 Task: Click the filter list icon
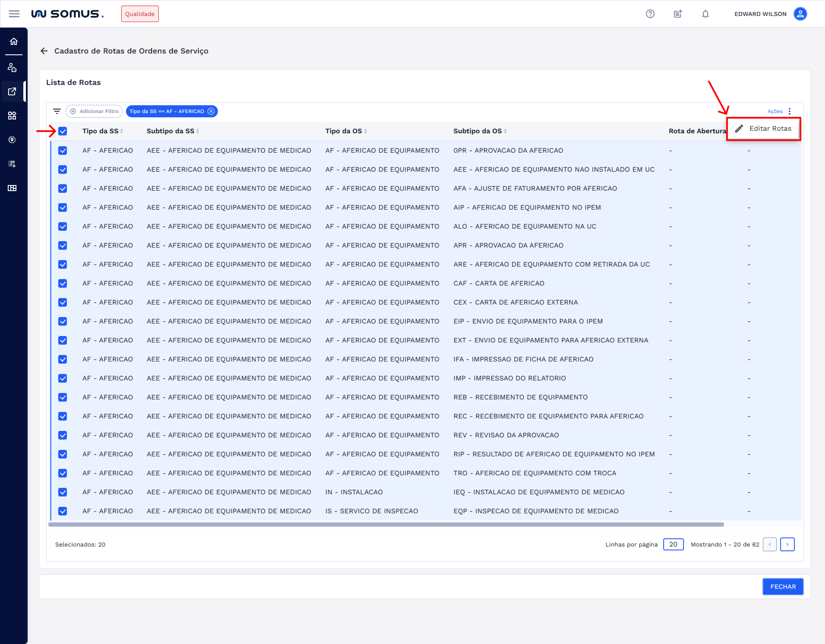pos(57,112)
